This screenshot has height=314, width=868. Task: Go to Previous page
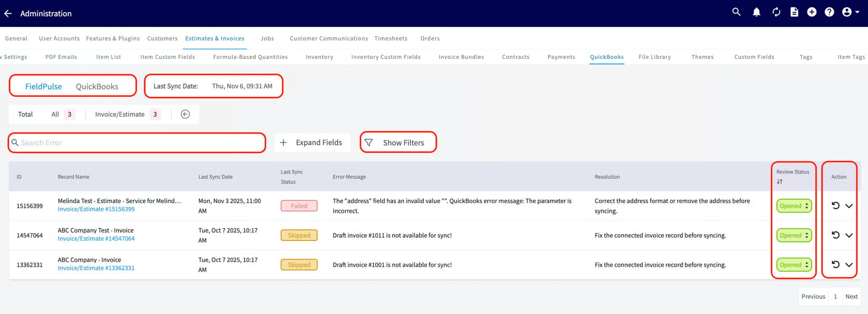pos(813,297)
